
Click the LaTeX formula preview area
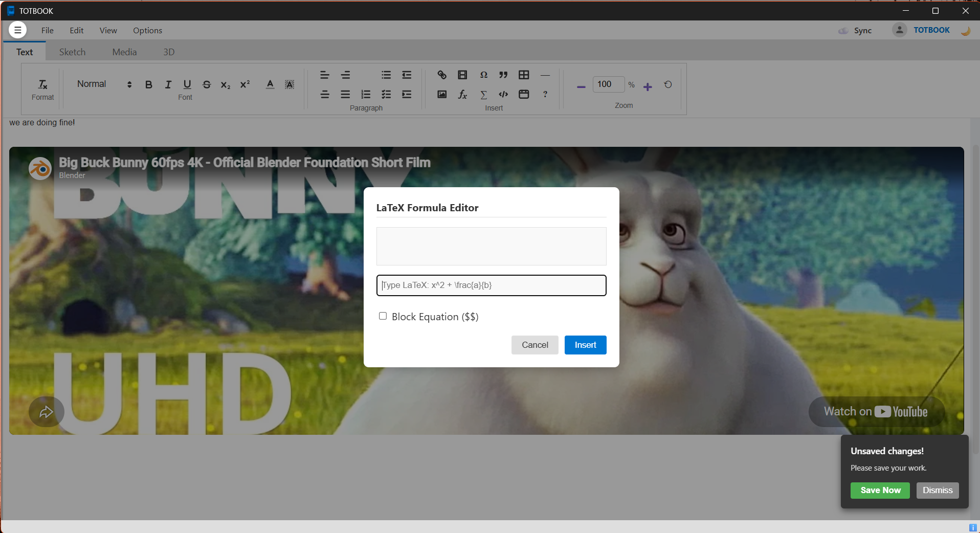click(491, 247)
